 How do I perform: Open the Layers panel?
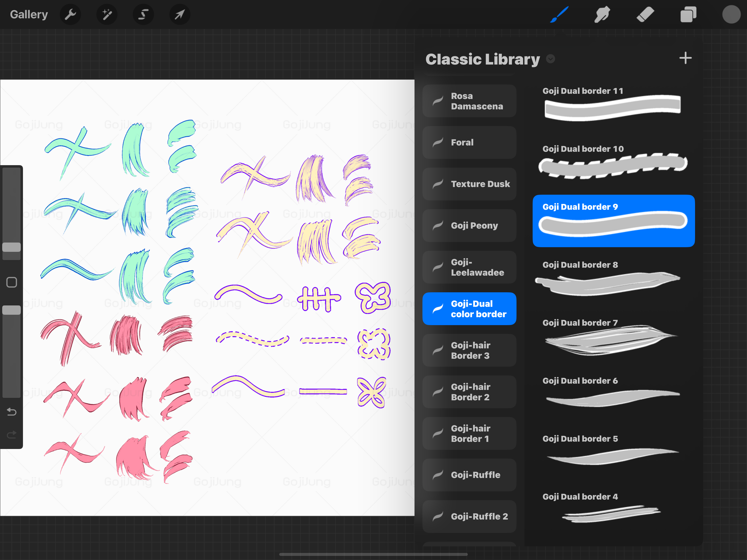click(688, 14)
